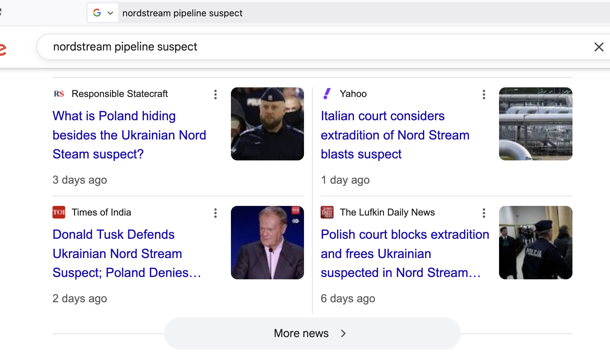Viewport: 610px width, 364px height.
Task: Click the Responsible Statecraft RS favicon
Action: click(x=59, y=94)
